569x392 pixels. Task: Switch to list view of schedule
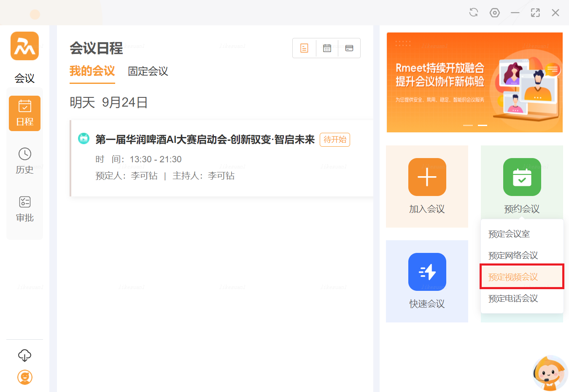click(x=304, y=48)
